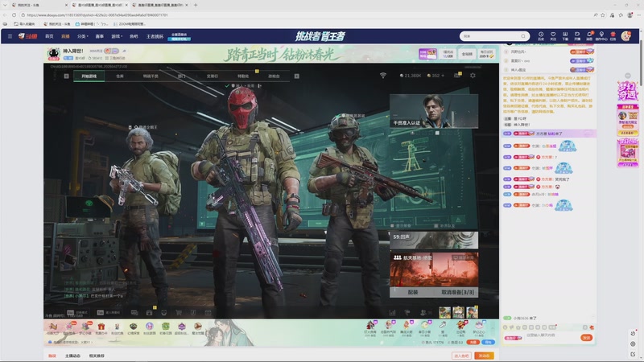This screenshot has height=362, width=644.
Task: Click the 梦幻奇遇 side promo icon
Action: (627, 91)
